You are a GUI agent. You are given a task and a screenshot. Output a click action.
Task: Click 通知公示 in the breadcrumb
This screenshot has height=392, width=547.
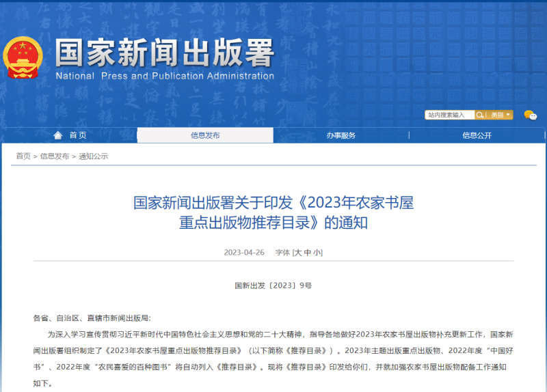click(x=93, y=156)
